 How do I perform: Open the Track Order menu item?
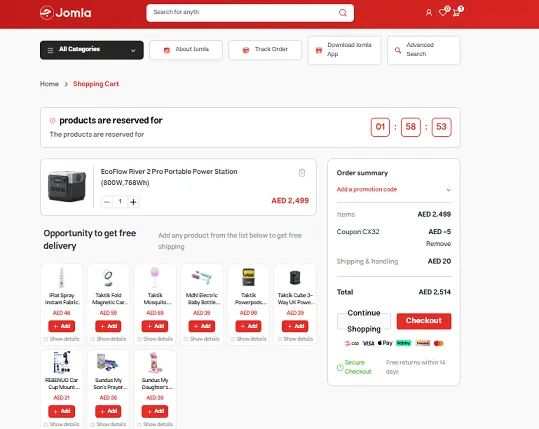pyautogui.click(x=265, y=50)
